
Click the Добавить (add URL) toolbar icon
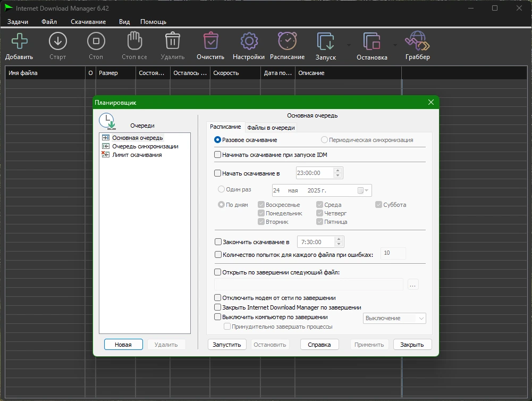tap(19, 41)
